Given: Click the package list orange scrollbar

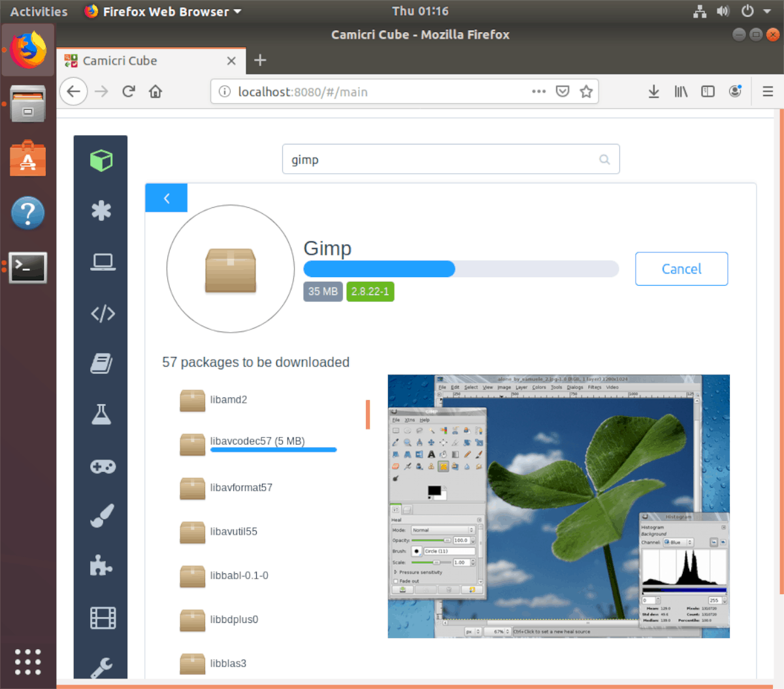Looking at the screenshot, I should pos(368,414).
